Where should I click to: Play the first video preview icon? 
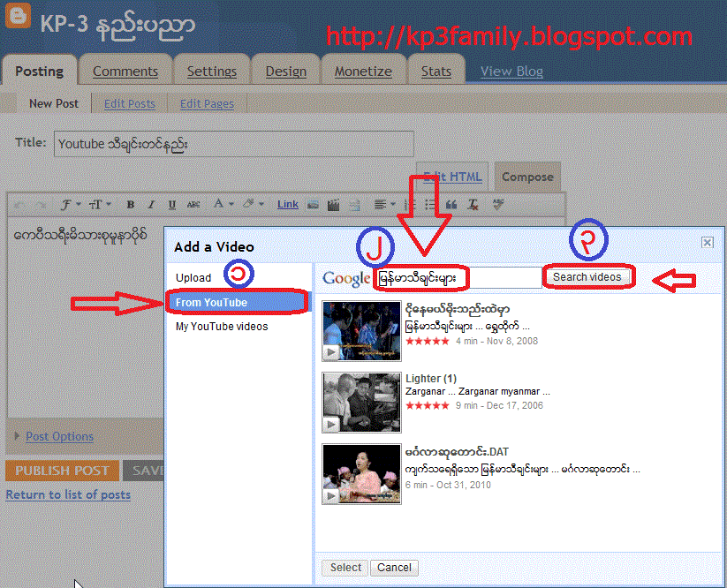[330, 352]
